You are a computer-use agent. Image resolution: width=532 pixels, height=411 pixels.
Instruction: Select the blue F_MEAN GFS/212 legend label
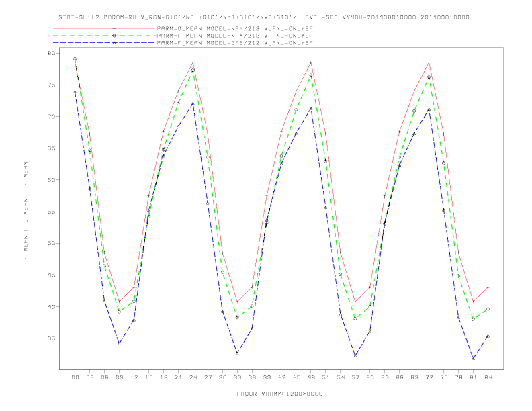[234, 43]
